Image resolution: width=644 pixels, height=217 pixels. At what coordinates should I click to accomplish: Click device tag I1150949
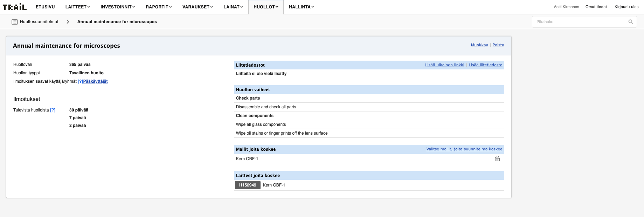click(x=248, y=185)
